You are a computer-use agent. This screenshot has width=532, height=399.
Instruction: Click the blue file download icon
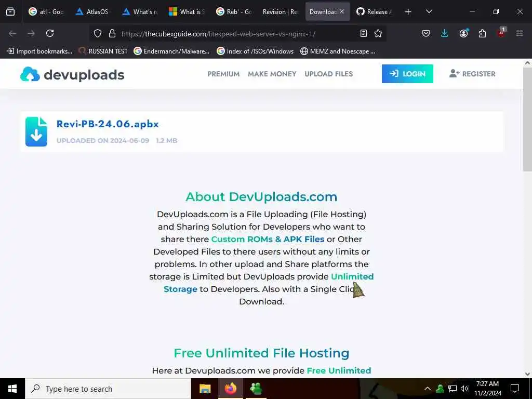point(36,131)
